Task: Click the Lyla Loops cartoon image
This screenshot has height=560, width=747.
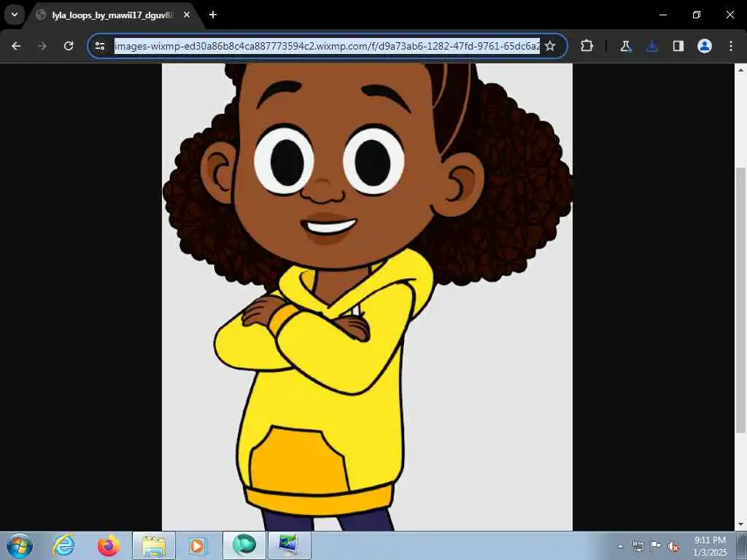Action: click(367, 297)
